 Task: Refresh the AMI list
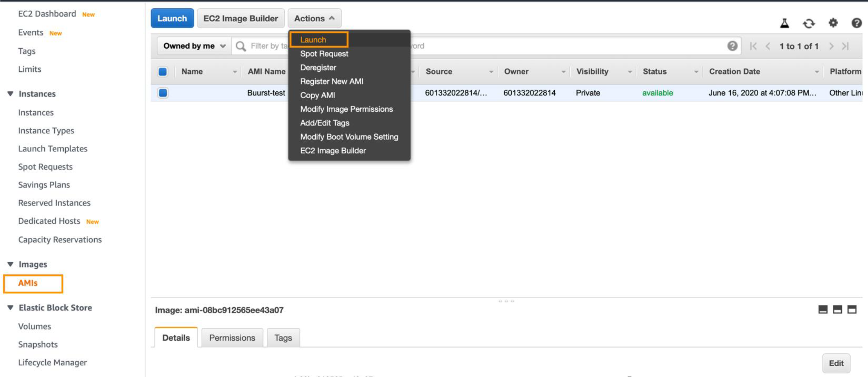809,23
